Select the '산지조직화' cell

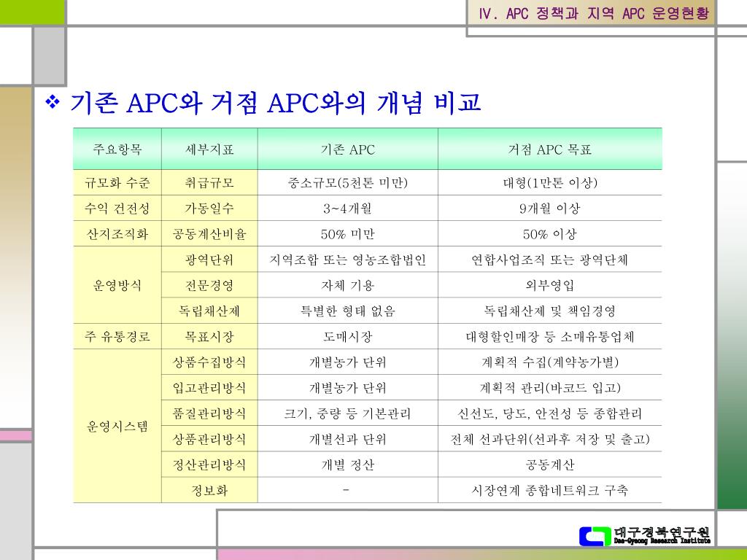coord(117,234)
